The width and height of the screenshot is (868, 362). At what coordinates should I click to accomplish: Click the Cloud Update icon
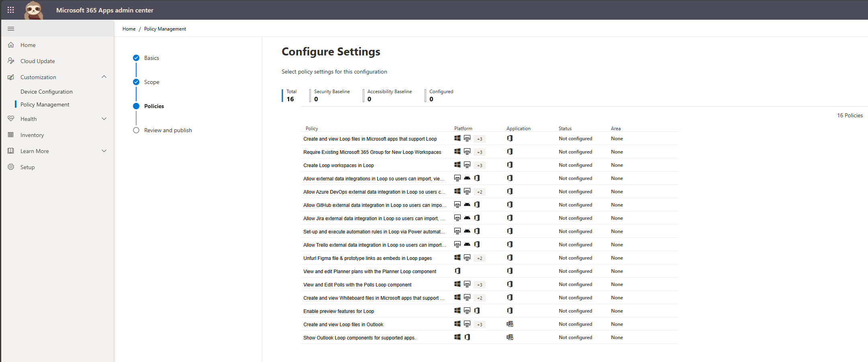(x=11, y=61)
